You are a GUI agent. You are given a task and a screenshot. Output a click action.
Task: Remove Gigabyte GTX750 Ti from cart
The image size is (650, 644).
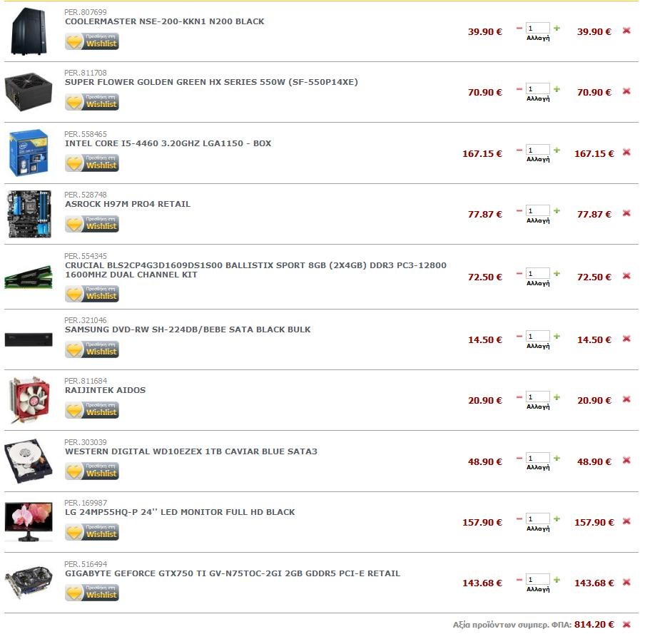click(626, 582)
